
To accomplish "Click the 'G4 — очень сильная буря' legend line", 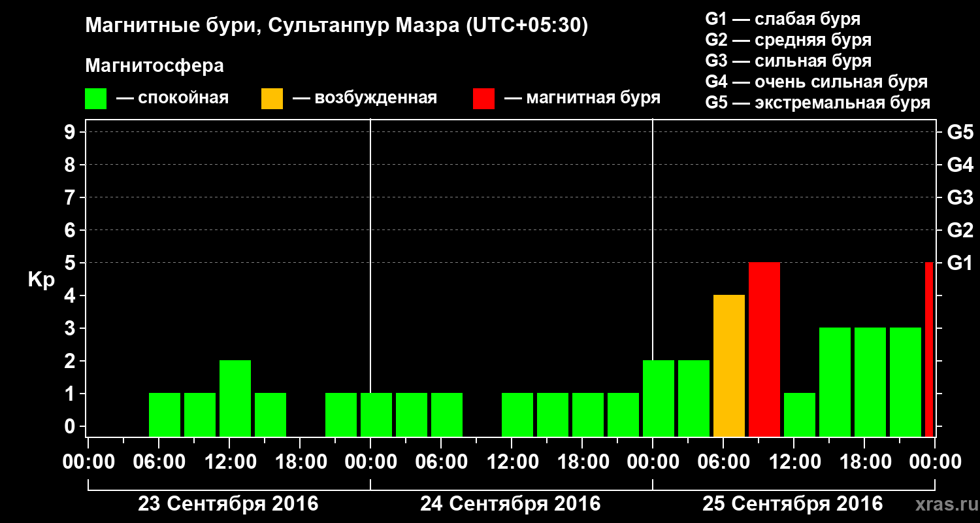I will [x=817, y=82].
